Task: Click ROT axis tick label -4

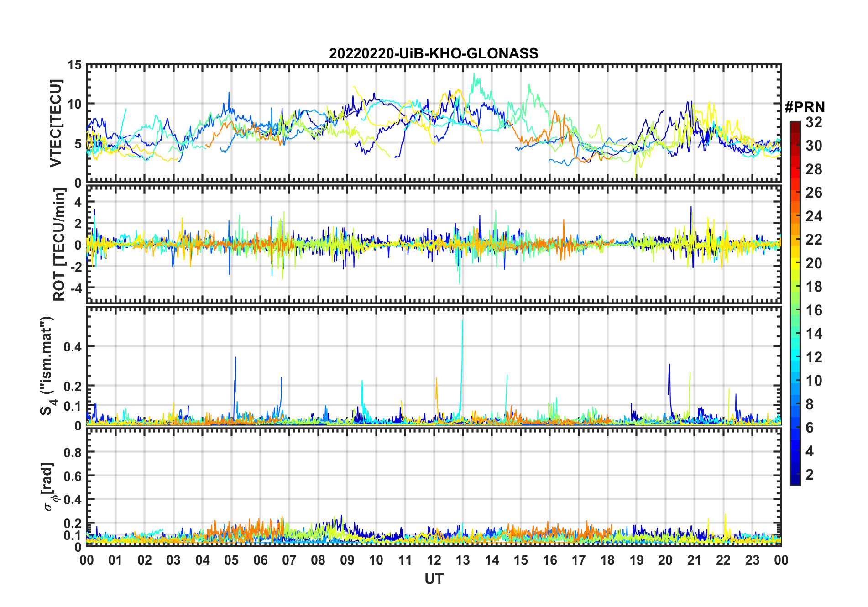Action: 75,288
